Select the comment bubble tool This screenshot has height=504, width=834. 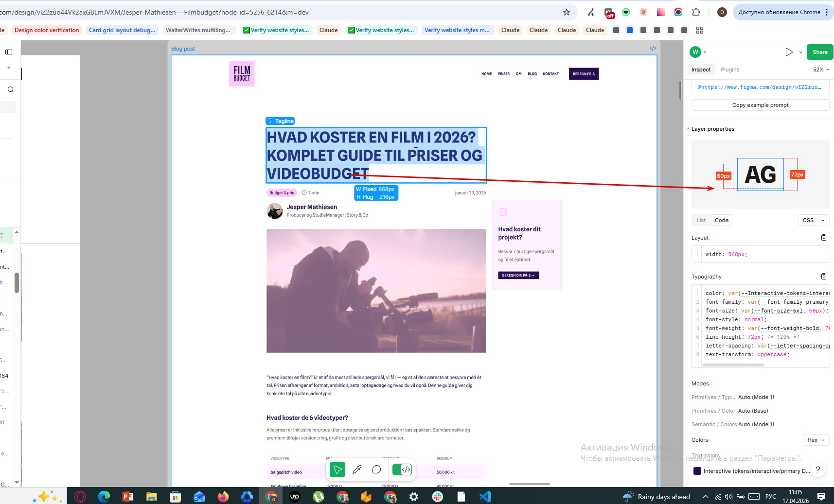click(376, 469)
